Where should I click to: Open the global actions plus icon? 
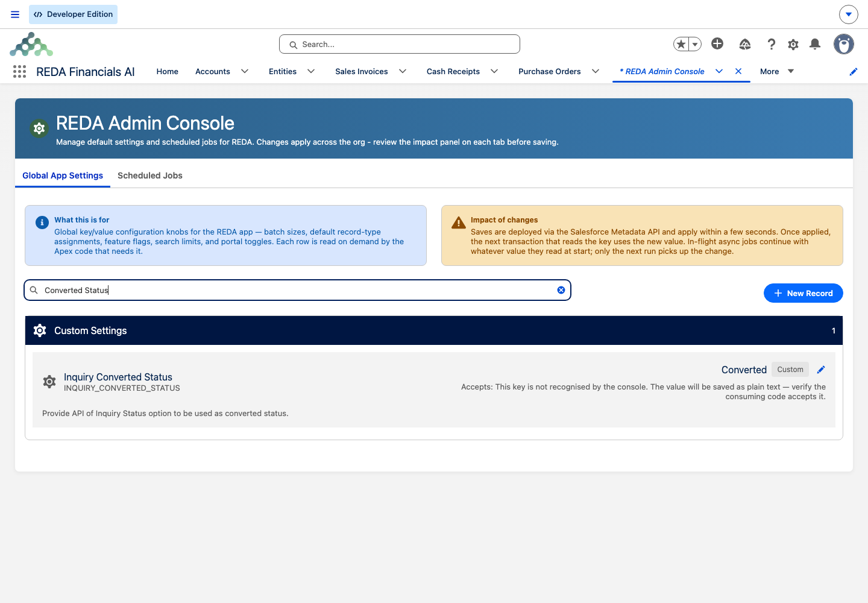click(717, 43)
